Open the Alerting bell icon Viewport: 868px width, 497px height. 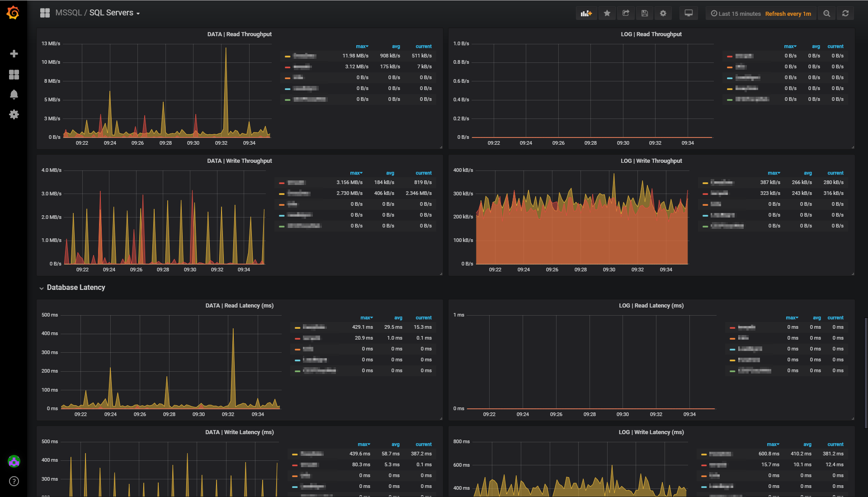(14, 95)
